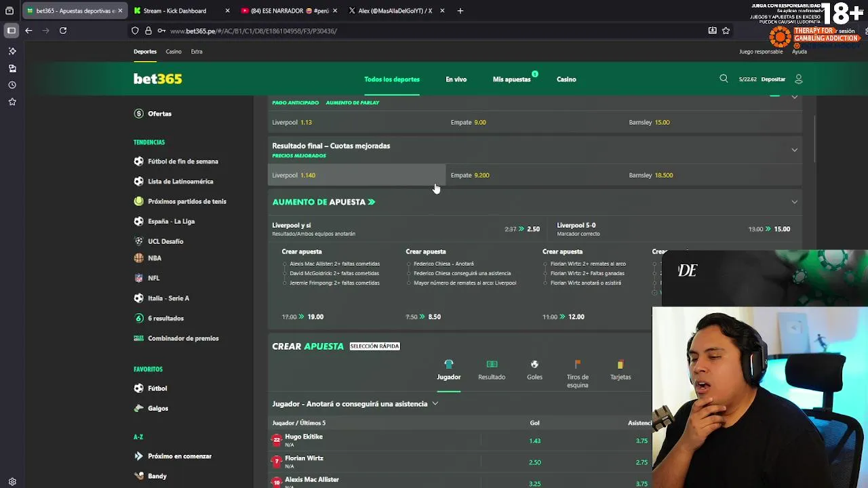Click the account balance S/22.62
Image resolution: width=868 pixels, height=488 pixels.
[x=748, y=79]
